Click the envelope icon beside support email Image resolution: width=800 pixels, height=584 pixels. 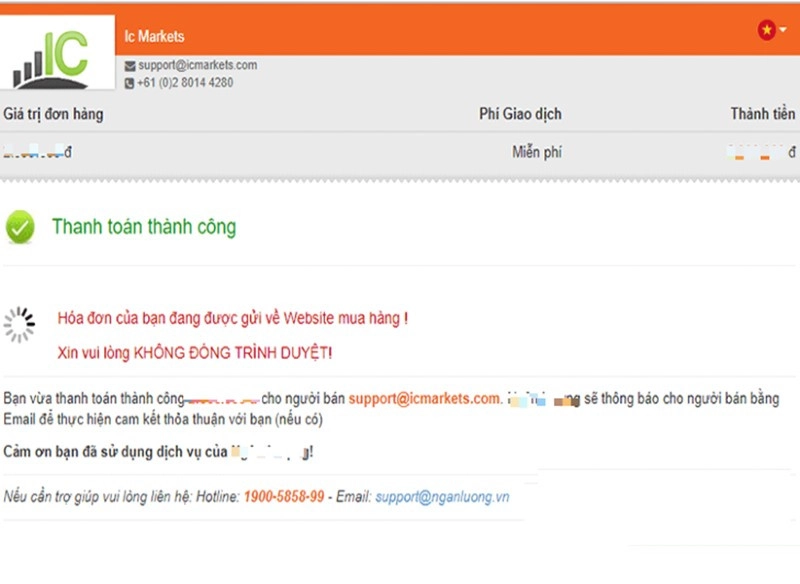(x=130, y=66)
